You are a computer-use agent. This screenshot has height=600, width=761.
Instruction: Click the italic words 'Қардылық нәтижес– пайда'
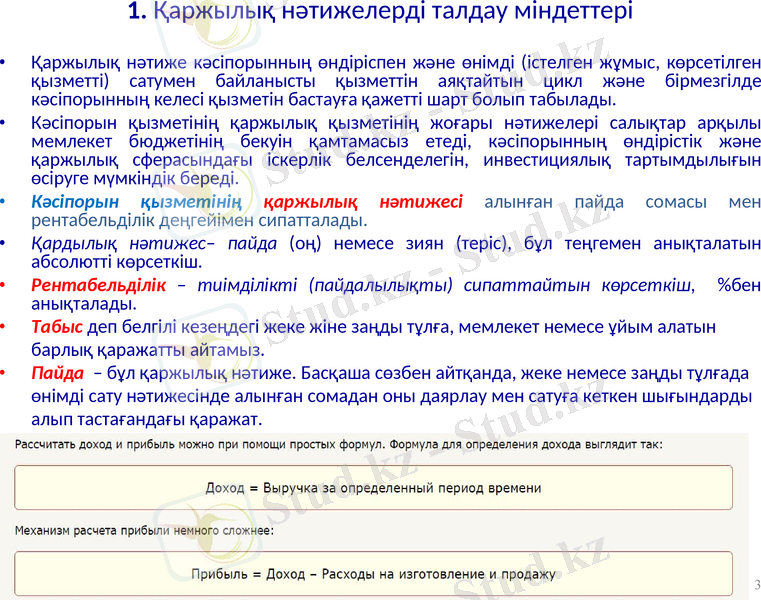pos(154,243)
